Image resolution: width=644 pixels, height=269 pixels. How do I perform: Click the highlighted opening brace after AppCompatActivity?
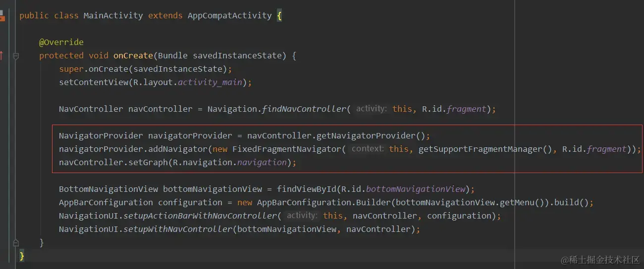[x=279, y=15]
